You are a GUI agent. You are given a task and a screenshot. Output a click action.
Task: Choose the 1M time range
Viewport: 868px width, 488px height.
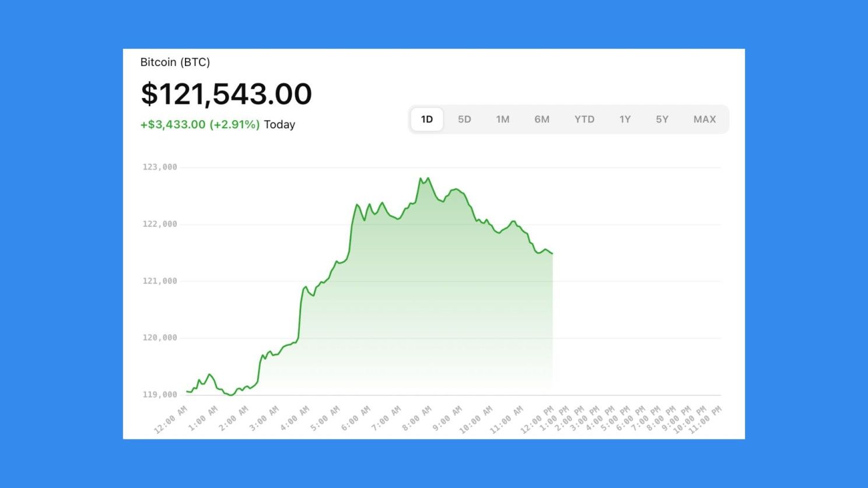(x=503, y=120)
